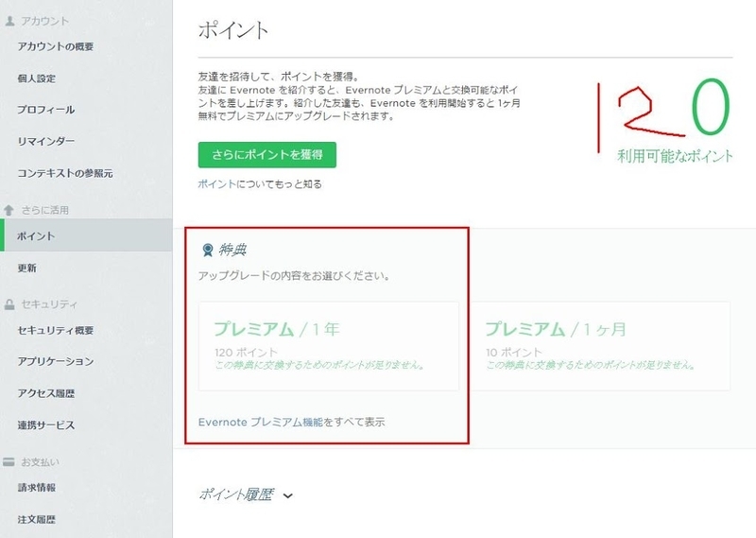Click the green さらにポイントを獲得 button
The image size is (756, 538).
point(267,155)
